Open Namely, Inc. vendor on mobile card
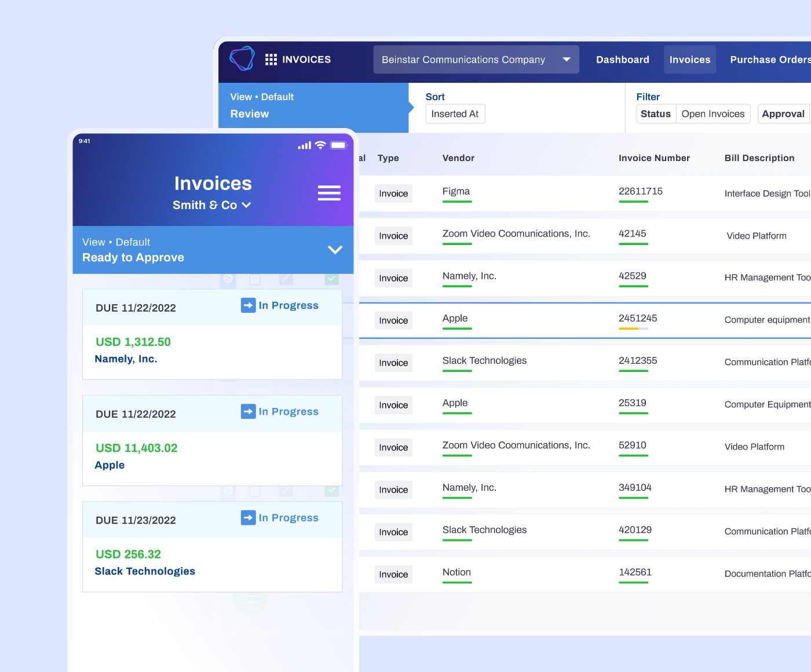The width and height of the screenshot is (811, 672). tap(126, 359)
